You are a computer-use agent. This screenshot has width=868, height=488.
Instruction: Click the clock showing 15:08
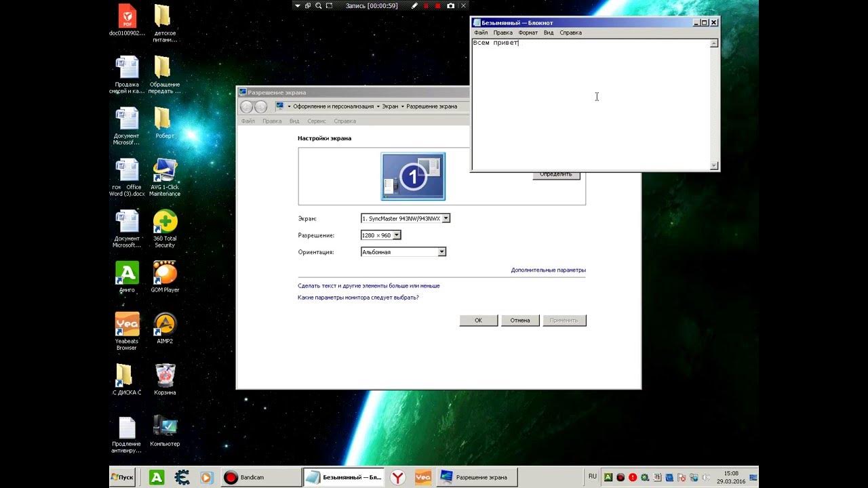(x=731, y=477)
